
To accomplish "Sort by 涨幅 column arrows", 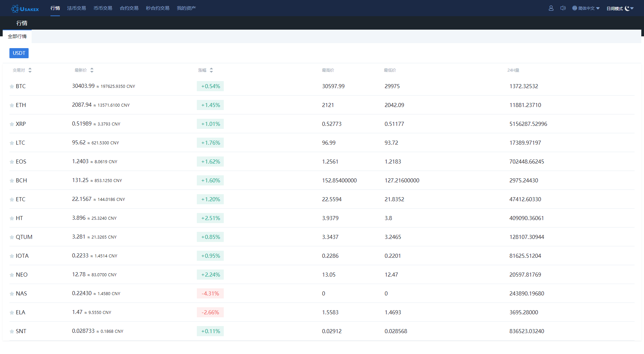I will 211,70.
